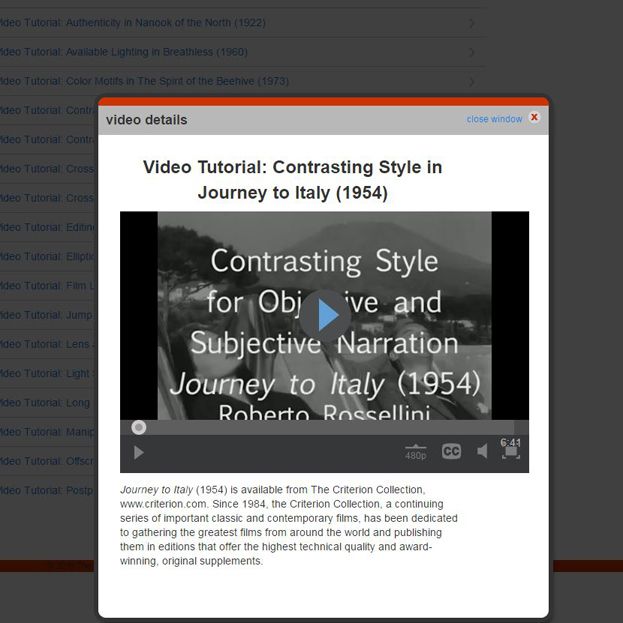Click the middle of the video seek bar
The image size is (623, 623).
pyautogui.click(x=324, y=428)
